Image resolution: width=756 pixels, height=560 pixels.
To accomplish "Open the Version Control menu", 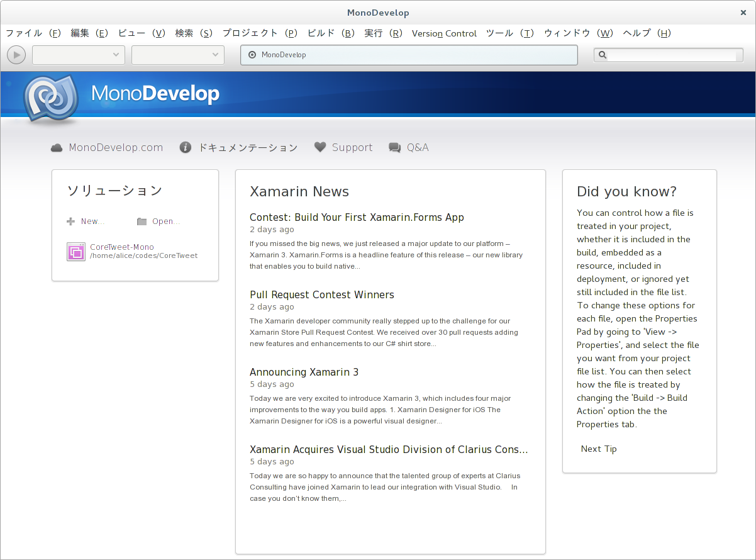I will point(444,33).
